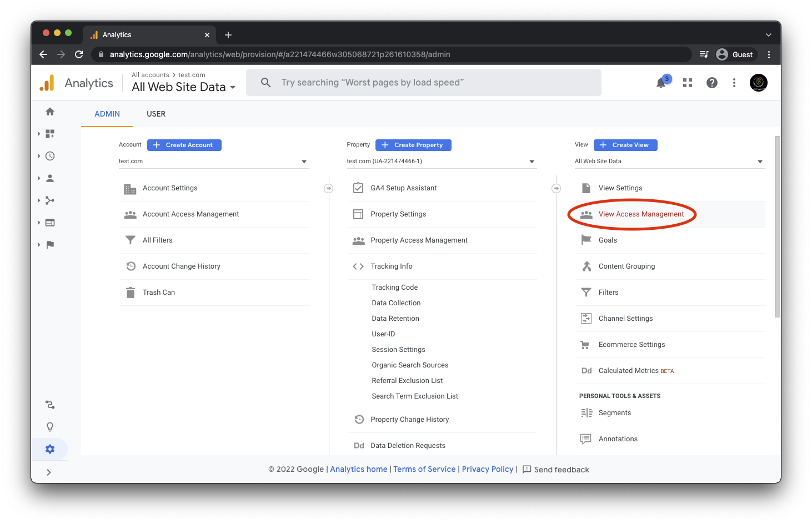The height and width of the screenshot is (524, 812).
Task: Click Send feedback in footer
Action: point(556,470)
